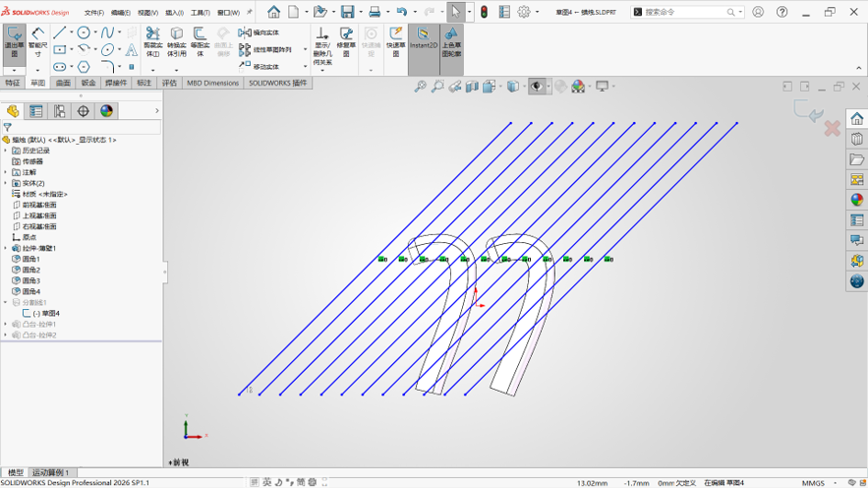Click Offset Entities (等距实体) tool

point(200,42)
